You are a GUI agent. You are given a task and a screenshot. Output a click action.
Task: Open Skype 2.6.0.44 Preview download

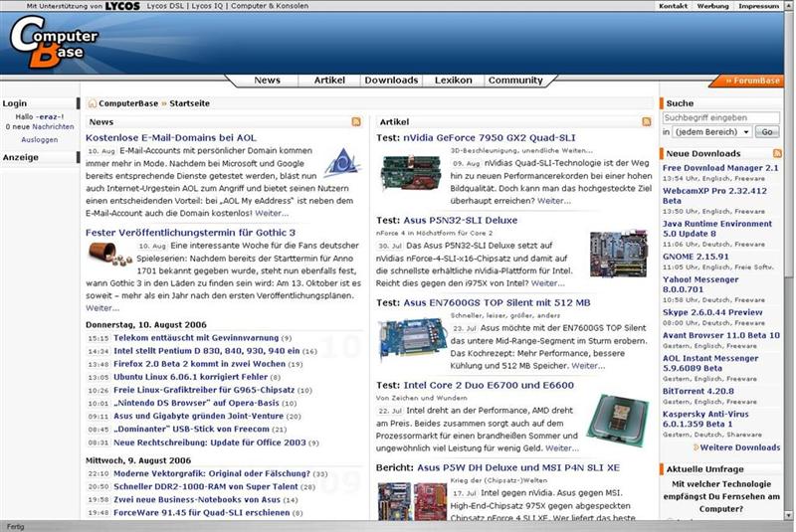coord(712,312)
